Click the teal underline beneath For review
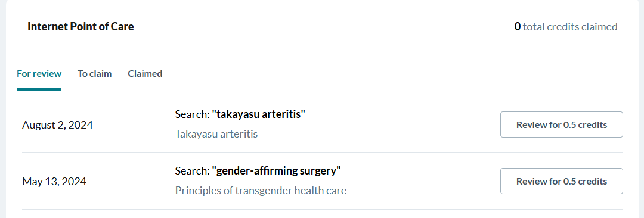Viewport: 644px width, 218px height. [x=39, y=89]
